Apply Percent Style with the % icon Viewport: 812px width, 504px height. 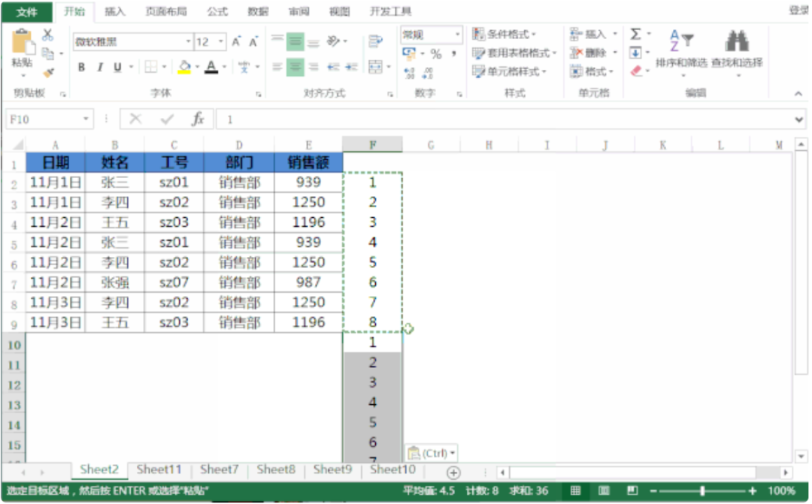[436, 53]
